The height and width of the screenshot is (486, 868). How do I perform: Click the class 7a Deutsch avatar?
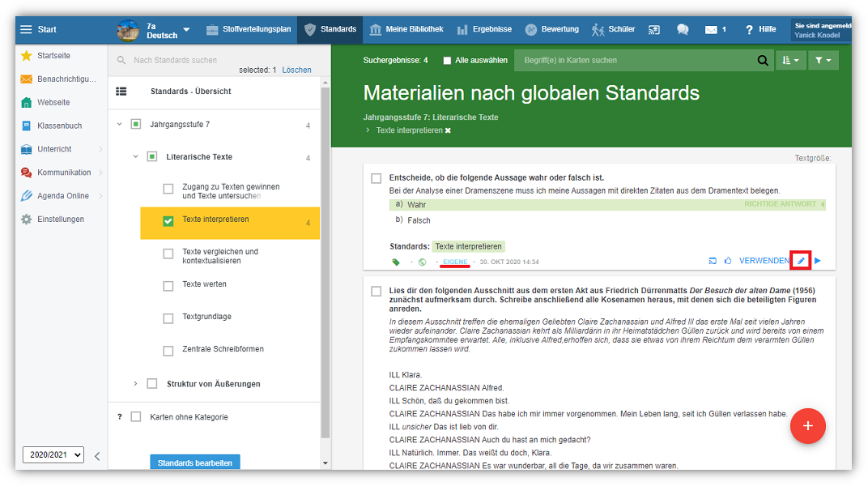[x=128, y=30]
